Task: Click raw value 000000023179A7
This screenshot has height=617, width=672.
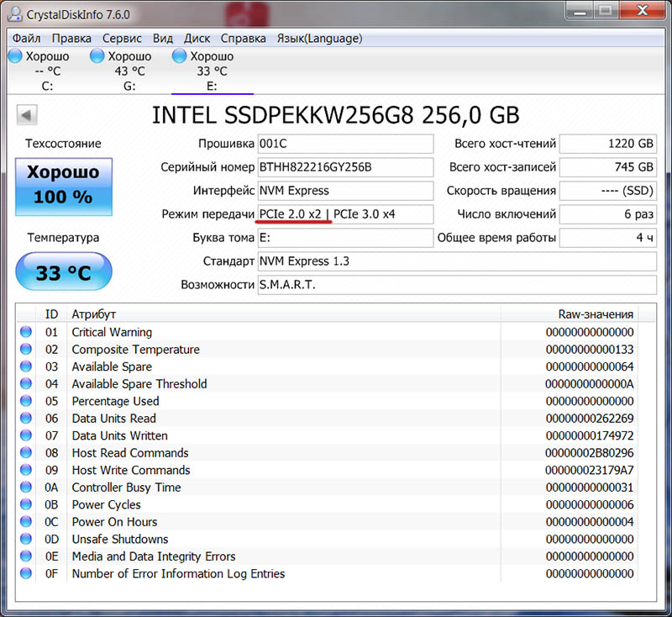Action: (590, 471)
